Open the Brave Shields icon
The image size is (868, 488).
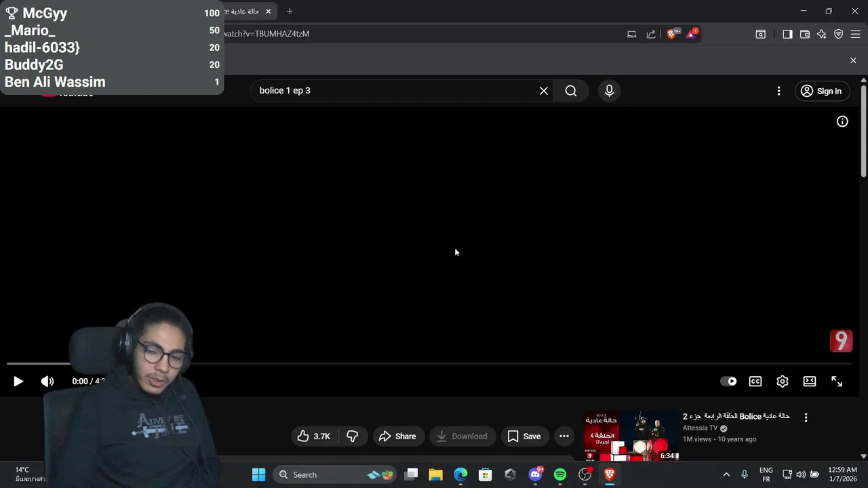coord(672,34)
